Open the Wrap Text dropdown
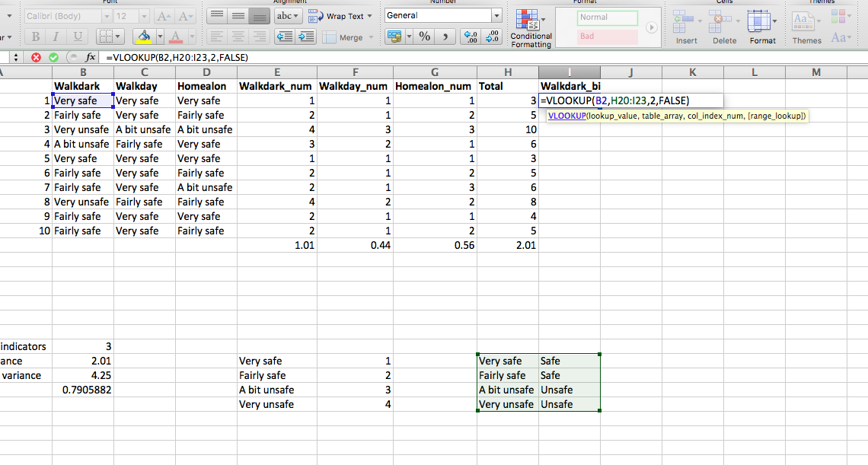The image size is (868, 465). point(370,16)
